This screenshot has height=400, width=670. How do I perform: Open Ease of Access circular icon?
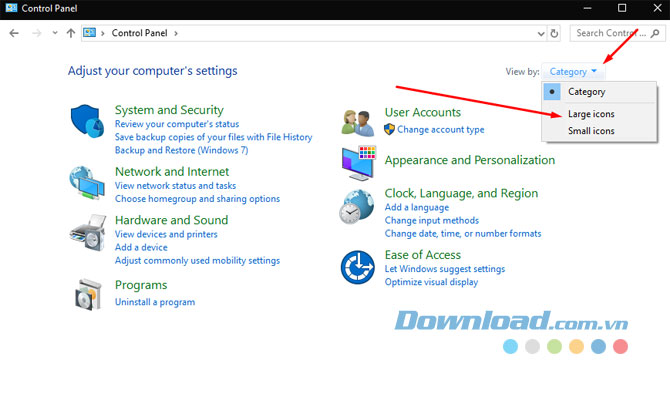(x=358, y=268)
